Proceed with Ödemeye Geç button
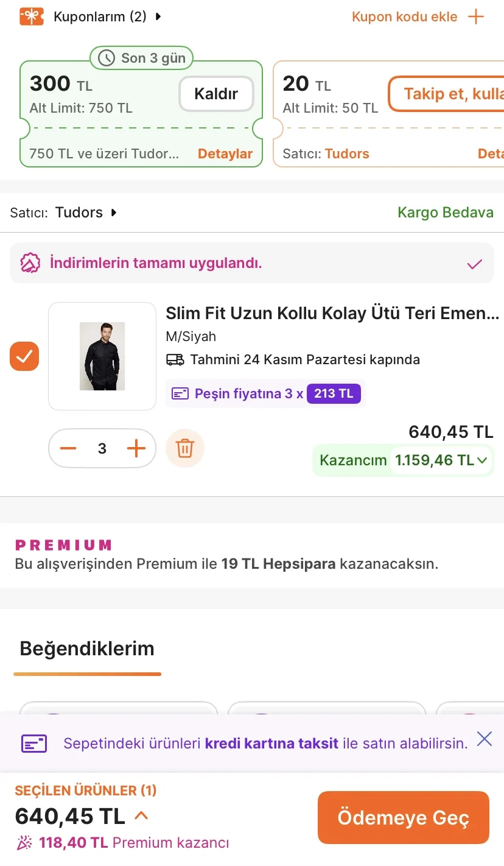Screen dimensions: 504x866 tap(403, 818)
